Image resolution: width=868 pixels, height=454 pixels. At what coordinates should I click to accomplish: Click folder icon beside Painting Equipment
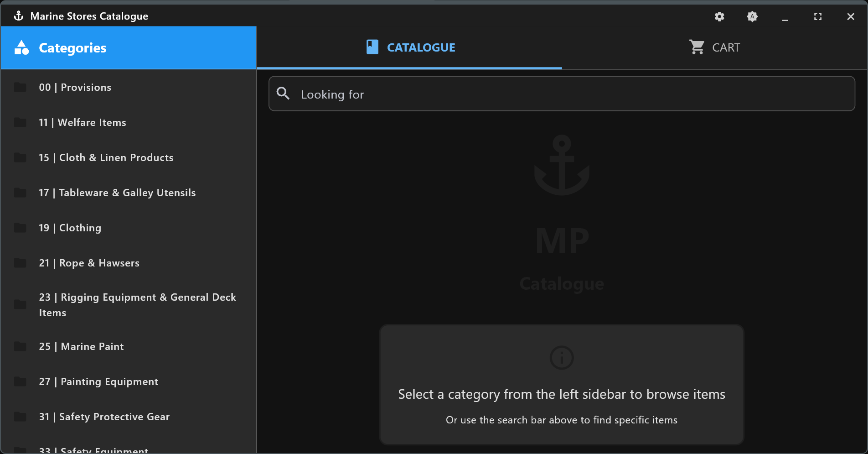coord(20,381)
